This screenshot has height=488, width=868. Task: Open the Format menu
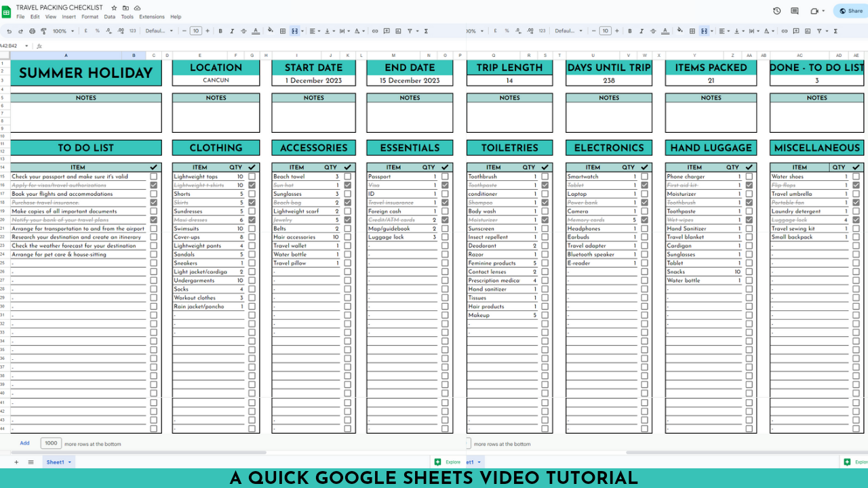(90, 17)
